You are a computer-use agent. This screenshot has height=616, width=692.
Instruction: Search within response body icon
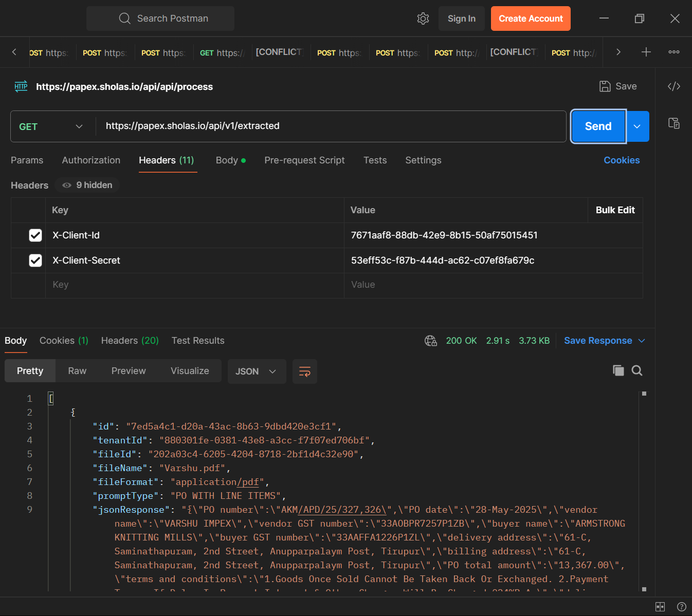tap(637, 370)
